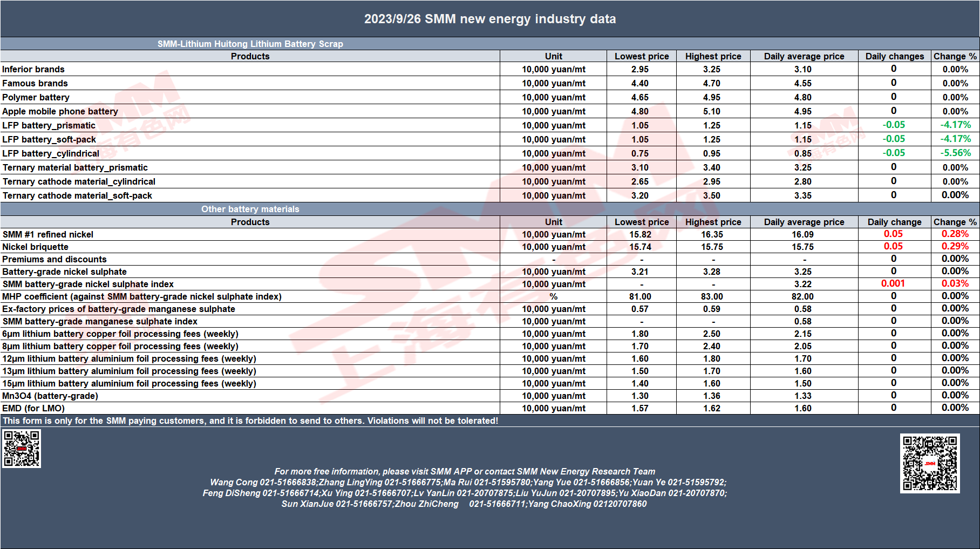Viewport: 980px width, 549px height.
Task: Click the 'Apple mobile phone battery' cell
Action: (60, 111)
